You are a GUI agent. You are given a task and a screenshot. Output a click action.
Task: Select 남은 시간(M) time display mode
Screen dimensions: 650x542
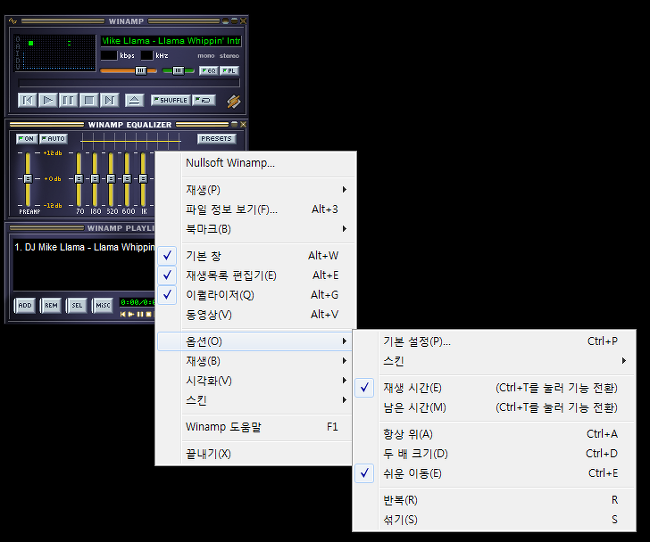495,408
